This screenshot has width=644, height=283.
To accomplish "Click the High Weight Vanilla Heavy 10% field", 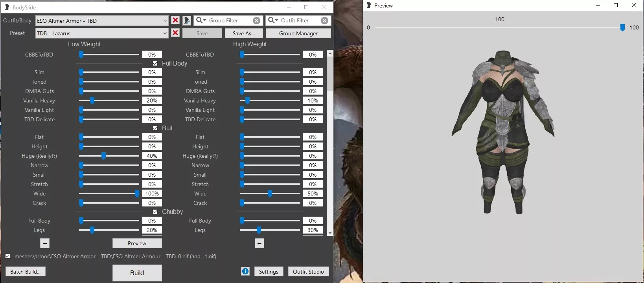I will click(313, 100).
